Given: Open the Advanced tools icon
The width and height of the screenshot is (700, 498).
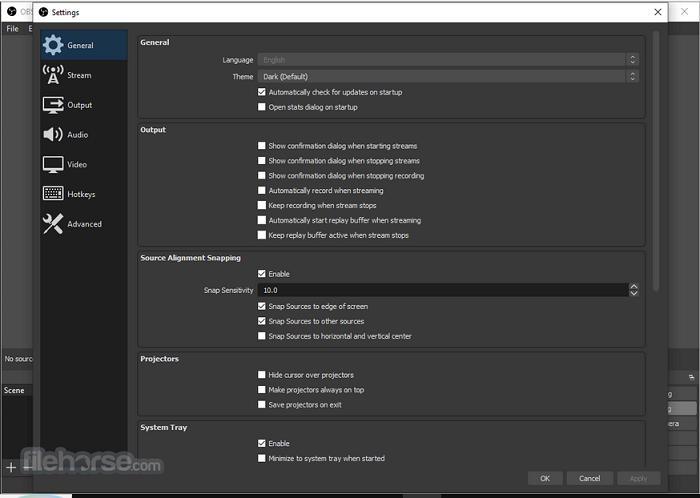Looking at the screenshot, I should pyautogui.click(x=53, y=224).
